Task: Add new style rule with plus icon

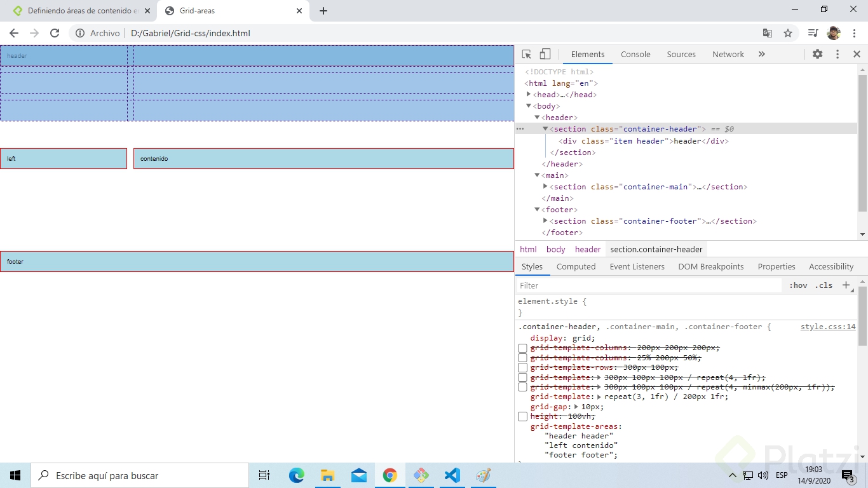Action: [846, 285]
